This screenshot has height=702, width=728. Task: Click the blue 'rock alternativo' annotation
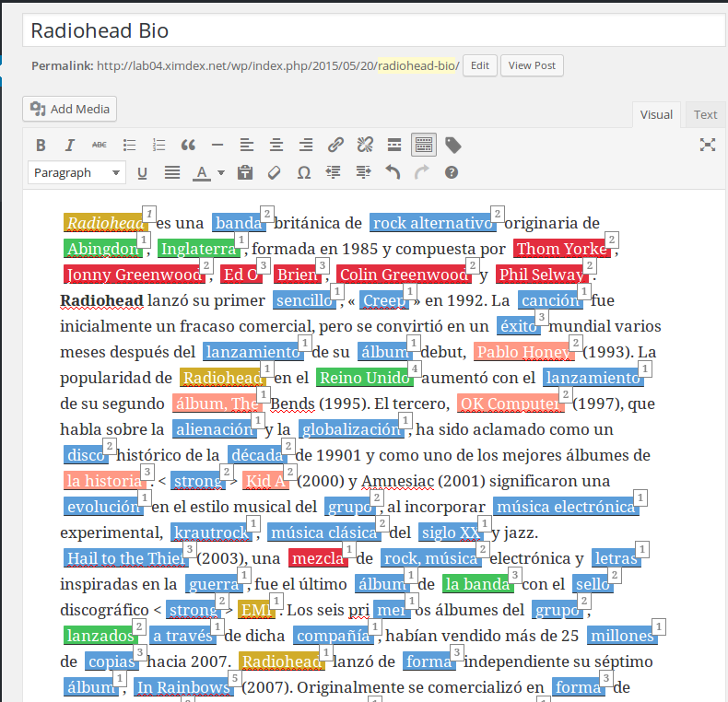coord(433,223)
